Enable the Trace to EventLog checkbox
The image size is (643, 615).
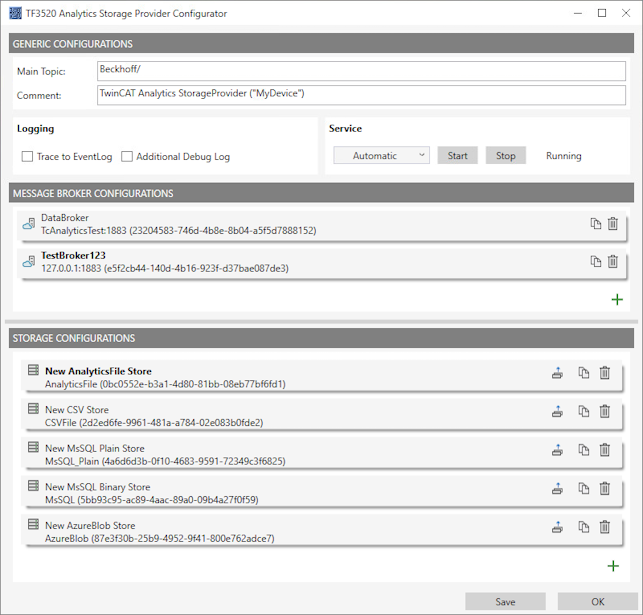click(28, 156)
